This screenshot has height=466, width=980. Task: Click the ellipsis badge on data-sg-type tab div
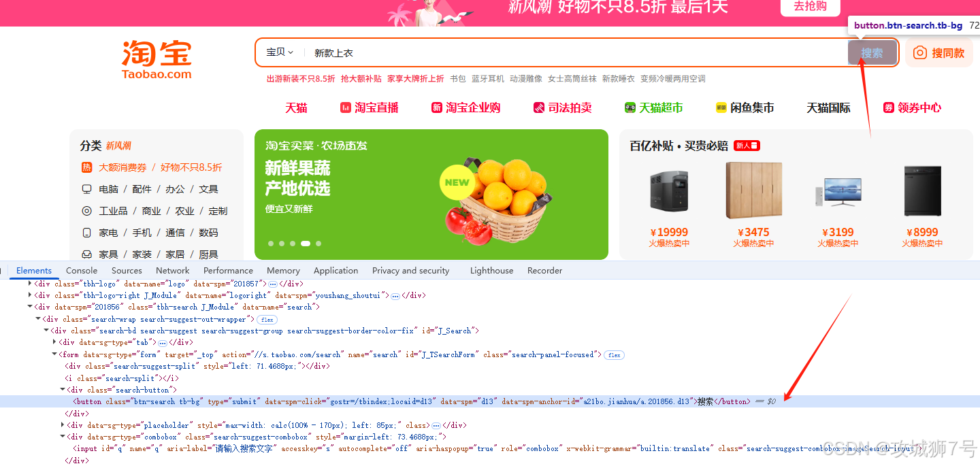[x=162, y=343]
